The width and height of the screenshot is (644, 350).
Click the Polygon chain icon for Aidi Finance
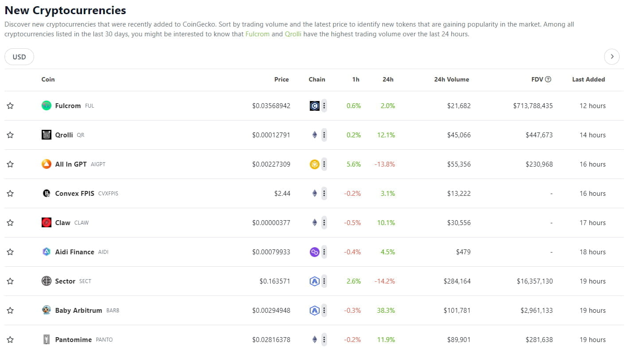click(314, 252)
